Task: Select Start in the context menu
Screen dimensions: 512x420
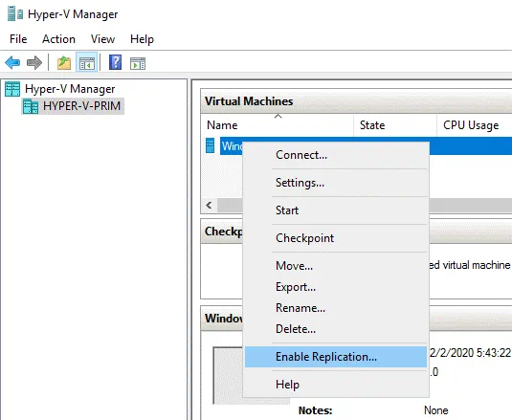Action: [x=336, y=210]
